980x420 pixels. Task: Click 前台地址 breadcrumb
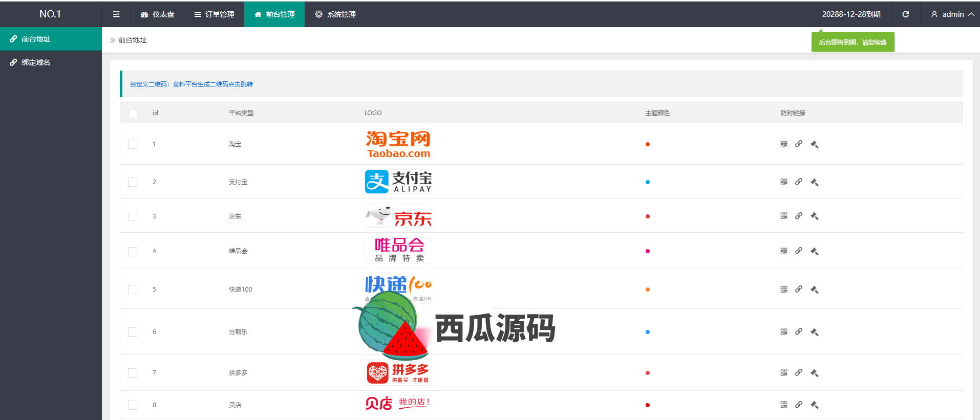point(133,40)
